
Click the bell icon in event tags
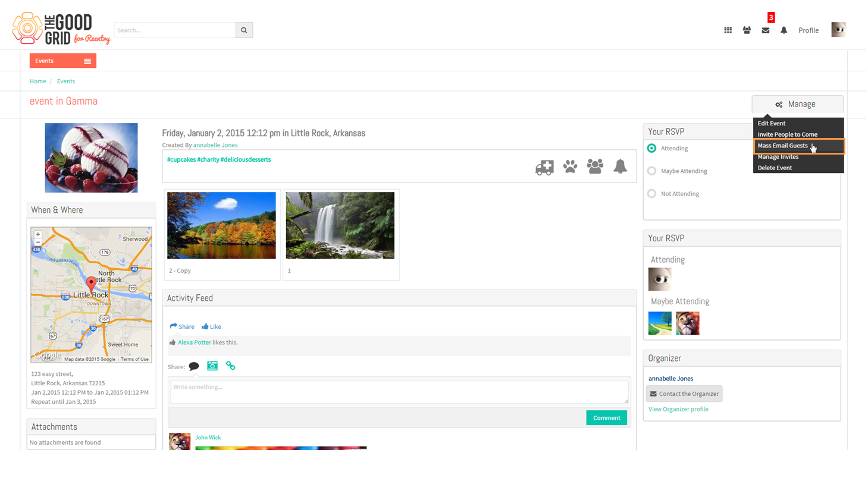tap(620, 166)
